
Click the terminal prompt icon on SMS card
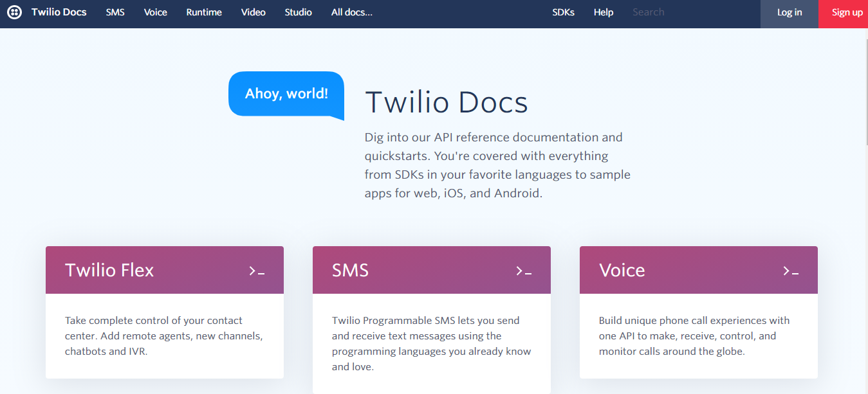point(524,271)
